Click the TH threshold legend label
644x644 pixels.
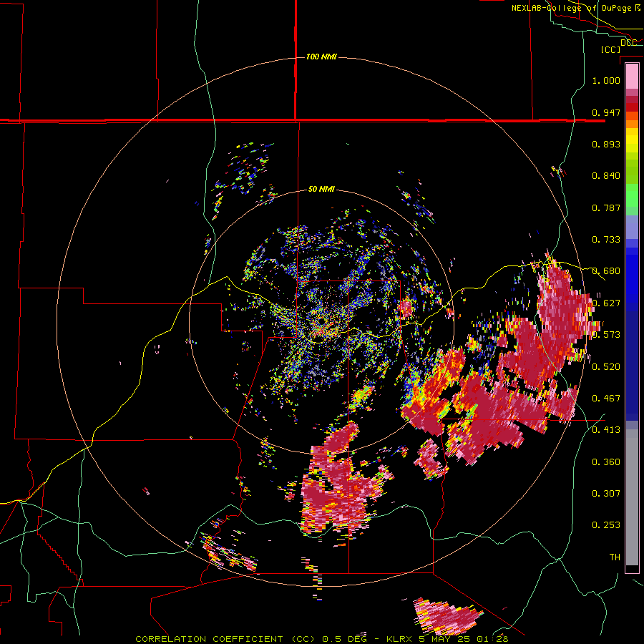pyautogui.click(x=615, y=557)
